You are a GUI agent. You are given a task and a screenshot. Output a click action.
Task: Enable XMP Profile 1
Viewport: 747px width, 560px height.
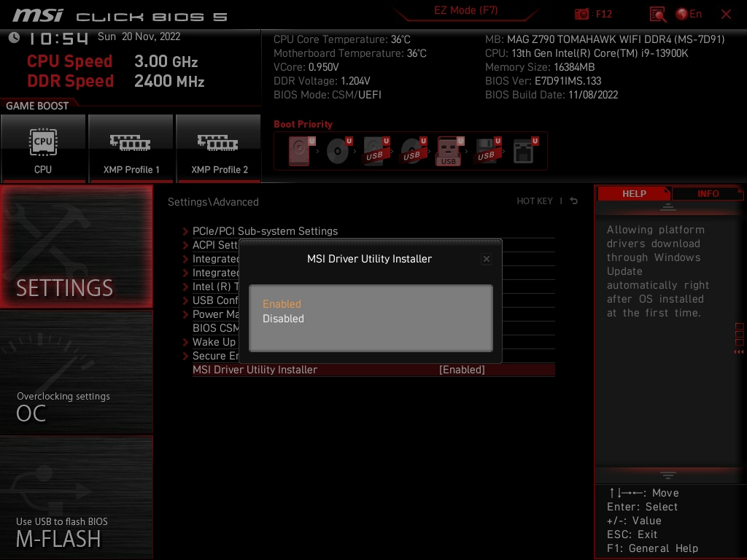[131, 149]
